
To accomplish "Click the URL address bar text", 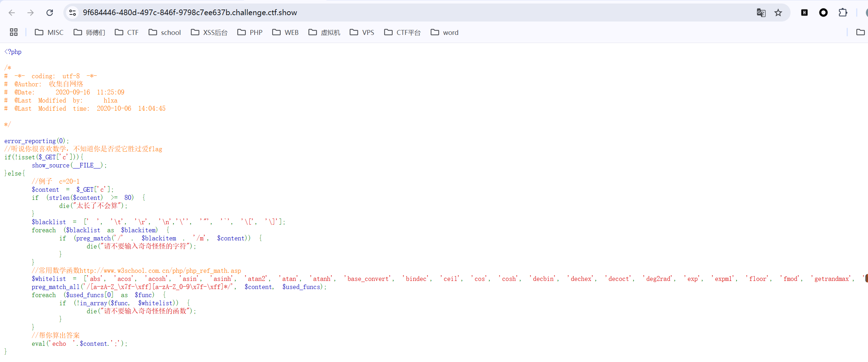I will 190,13.
